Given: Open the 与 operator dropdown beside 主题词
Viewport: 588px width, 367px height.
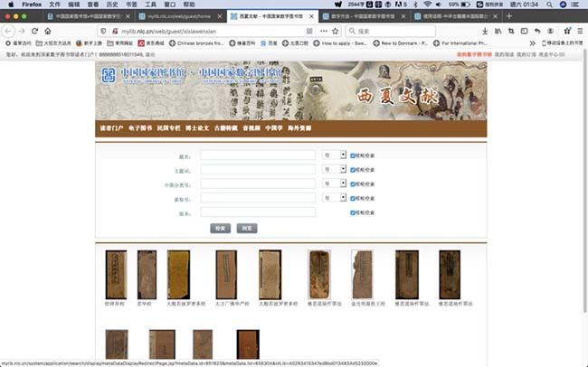Looking at the screenshot, I should 334,170.
